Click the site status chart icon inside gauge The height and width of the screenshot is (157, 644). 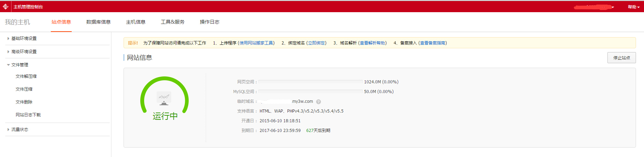[164, 98]
